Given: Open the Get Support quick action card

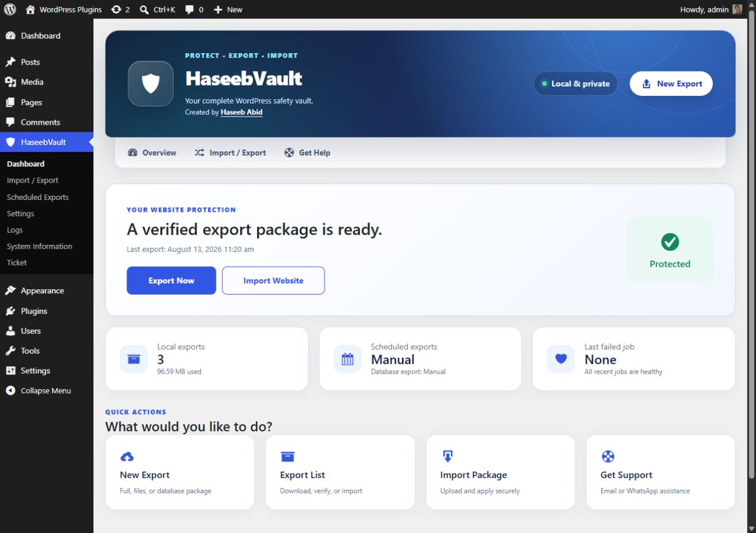Looking at the screenshot, I should point(660,472).
